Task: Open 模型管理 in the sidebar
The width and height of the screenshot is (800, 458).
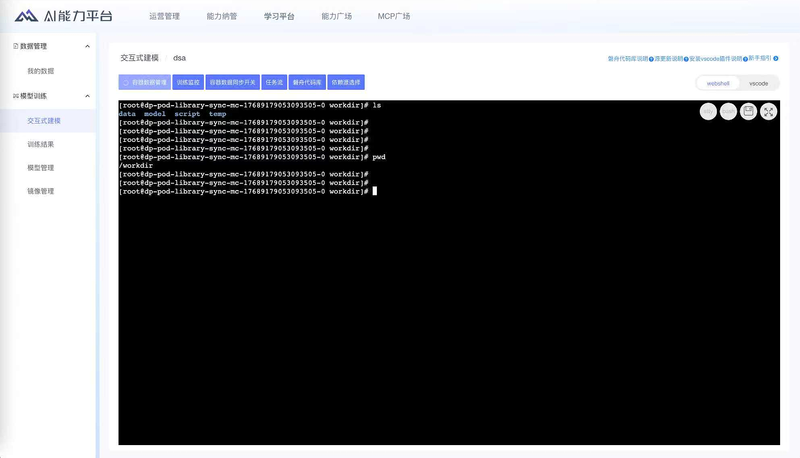Action: click(x=41, y=168)
